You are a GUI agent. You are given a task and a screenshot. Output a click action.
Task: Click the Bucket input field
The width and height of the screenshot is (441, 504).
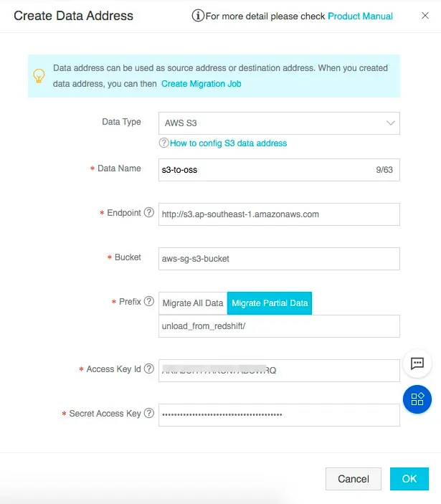point(279,258)
